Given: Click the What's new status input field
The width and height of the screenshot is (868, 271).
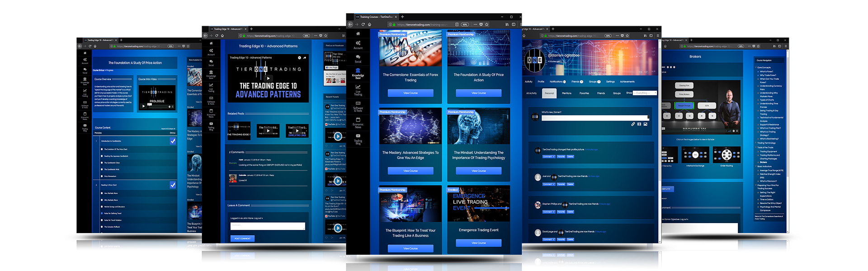Looking at the screenshot, I should click(594, 118).
